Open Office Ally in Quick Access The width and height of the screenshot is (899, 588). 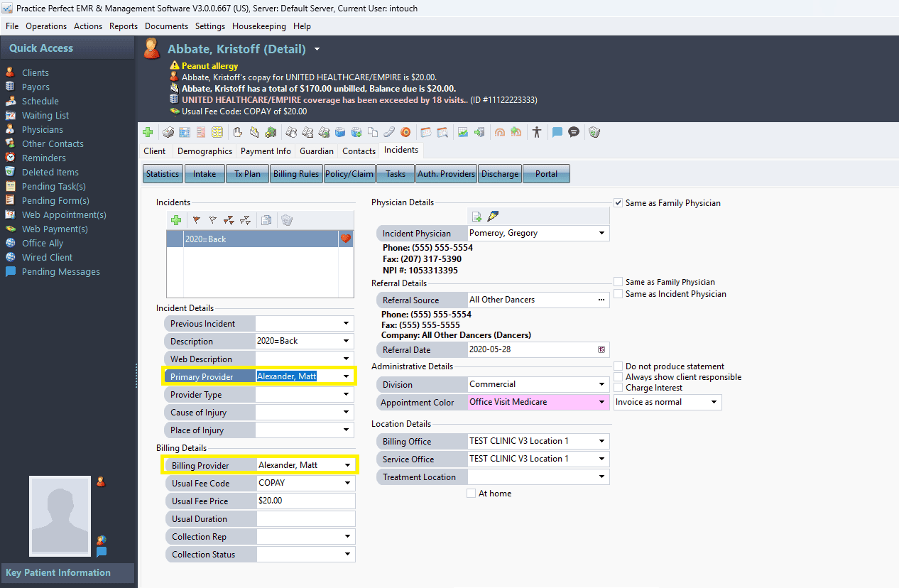[x=43, y=243]
